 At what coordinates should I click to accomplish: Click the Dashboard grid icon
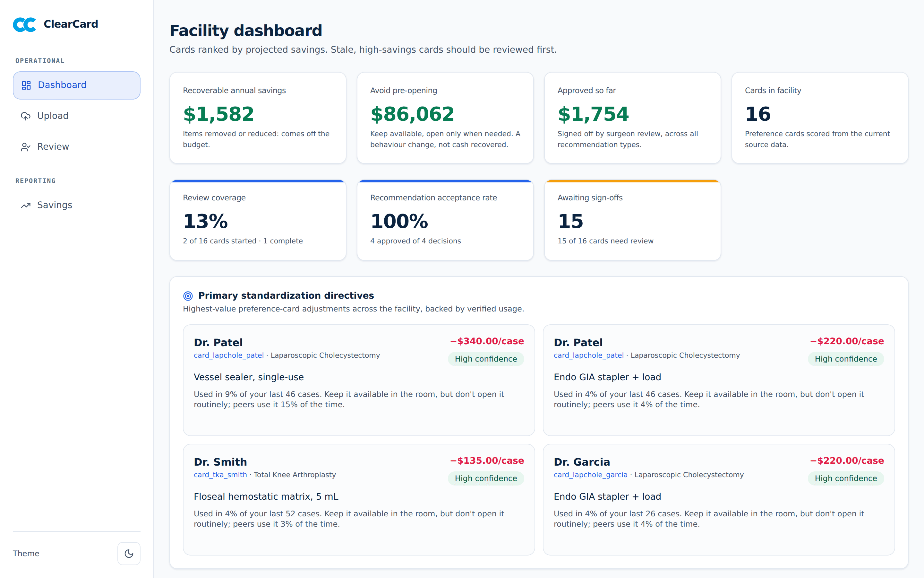pos(26,85)
